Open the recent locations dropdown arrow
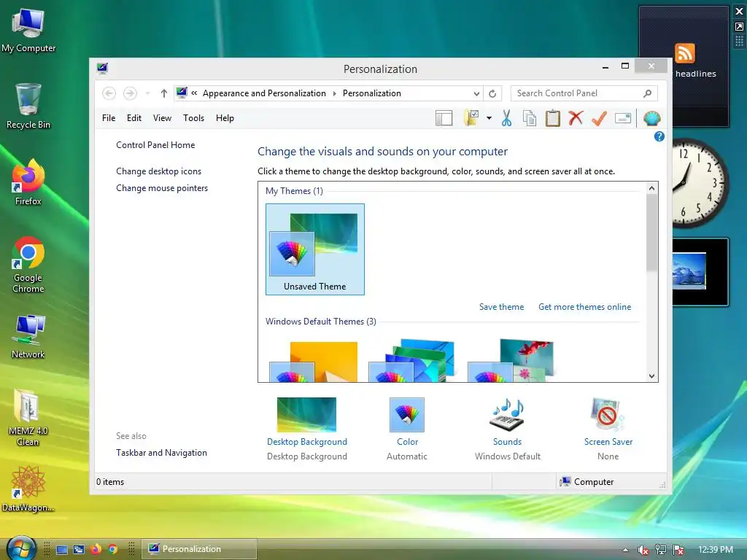Image resolution: width=747 pixels, height=560 pixels. [x=147, y=93]
